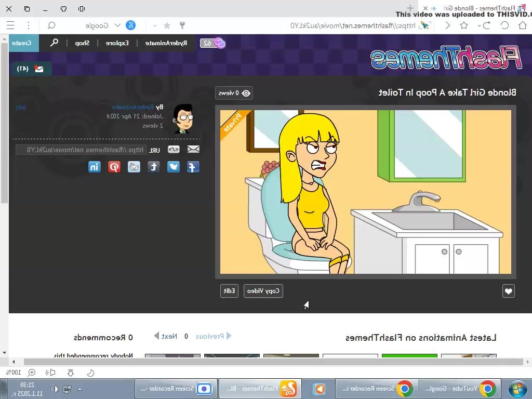The width and height of the screenshot is (532, 399).
Task: Click the vertical page scrollbar thumb
Action: pos(4,123)
